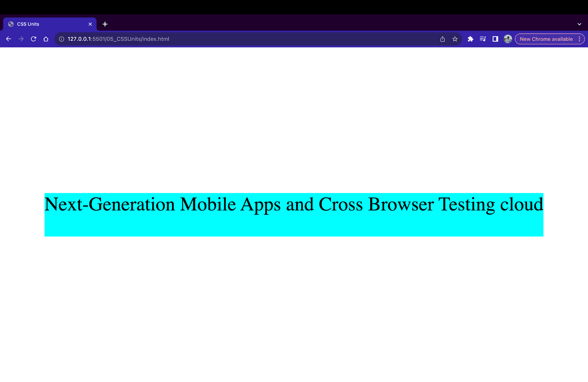Open the media playback controls icon
Viewport: 588px width, 382px height.
[483, 39]
